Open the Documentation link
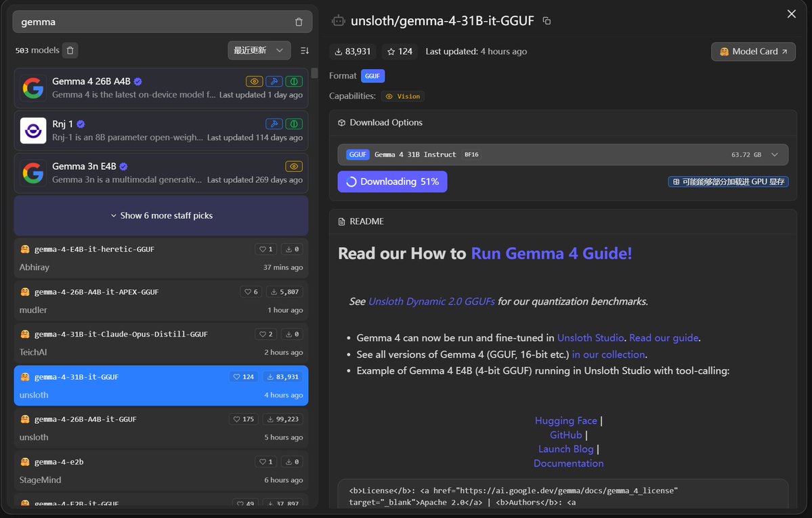The height and width of the screenshot is (518, 812). pyautogui.click(x=569, y=463)
